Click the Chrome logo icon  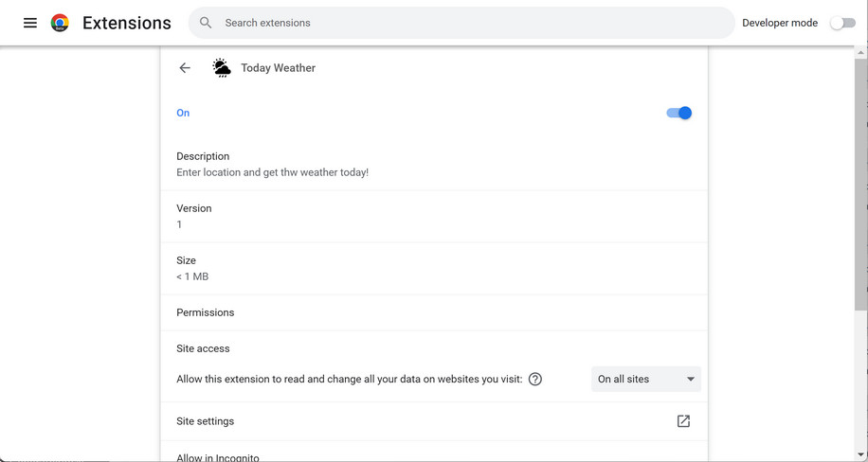coord(60,23)
